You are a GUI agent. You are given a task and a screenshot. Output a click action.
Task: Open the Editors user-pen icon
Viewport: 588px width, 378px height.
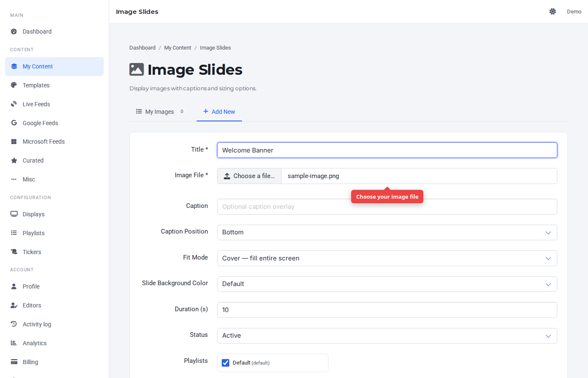[x=14, y=305]
